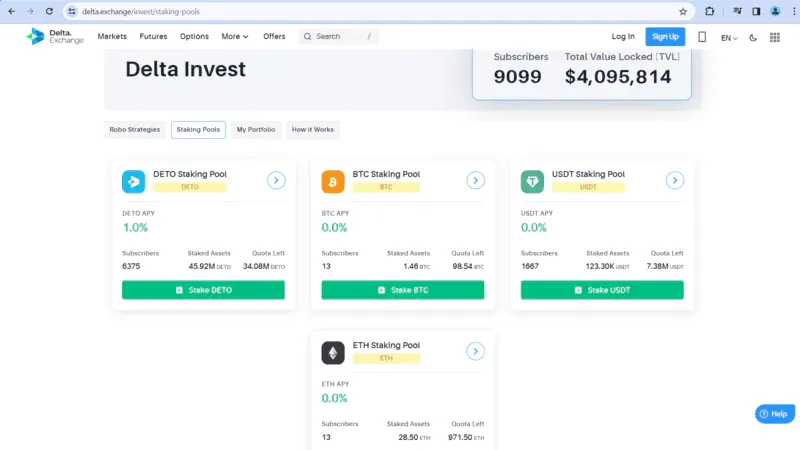
Task: Open the Chrome profile avatar
Action: (x=775, y=11)
